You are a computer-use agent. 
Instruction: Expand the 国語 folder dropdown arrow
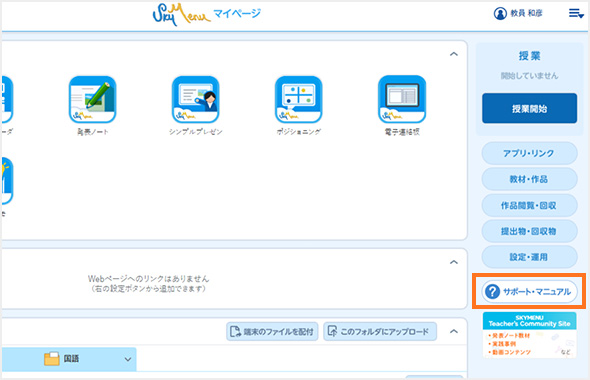coord(128,359)
